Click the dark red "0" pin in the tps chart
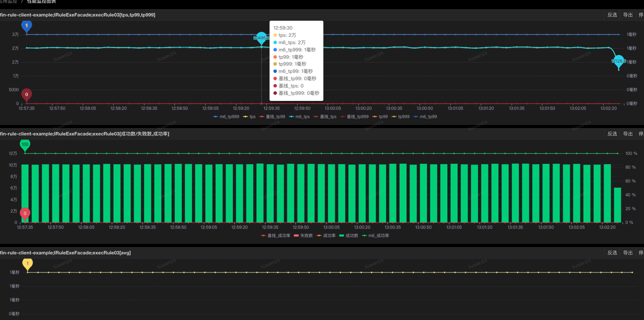Image resolution: width=644 pixels, height=320 pixels. [27, 94]
